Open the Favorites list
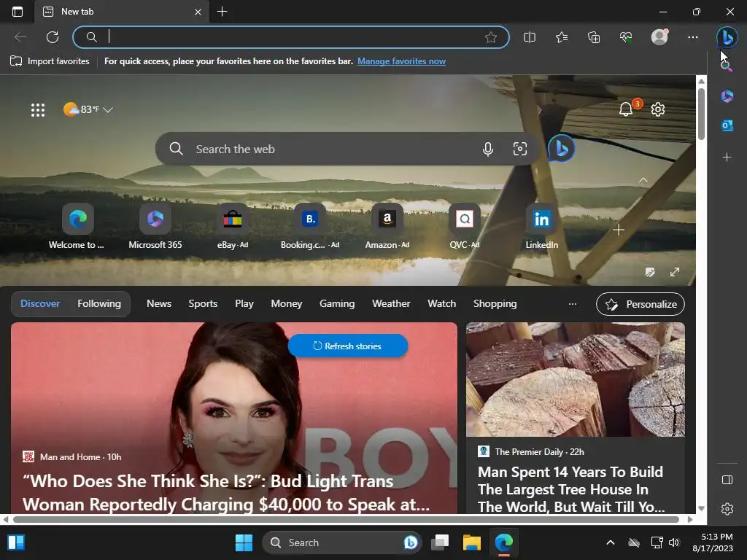 [x=562, y=37]
